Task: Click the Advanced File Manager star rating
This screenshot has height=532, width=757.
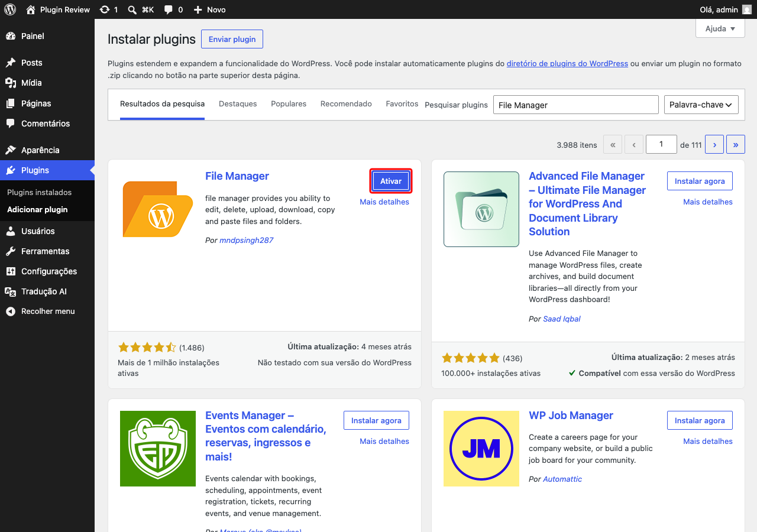Action: coord(471,358)
